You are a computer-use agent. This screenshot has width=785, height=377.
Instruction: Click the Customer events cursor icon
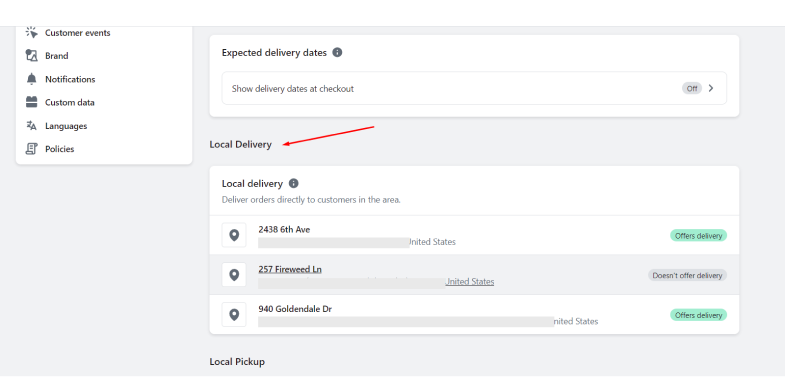(32, 33)
